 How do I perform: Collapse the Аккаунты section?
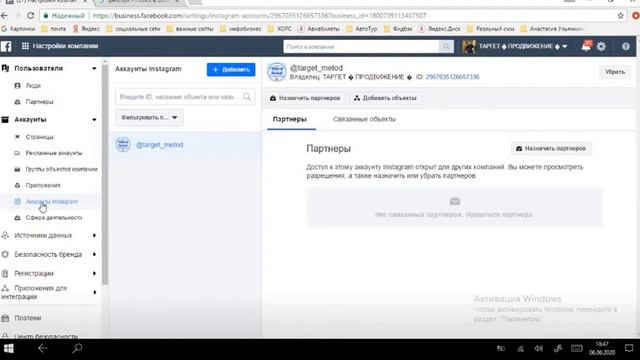pyautogui.click(x=94, y=120)
